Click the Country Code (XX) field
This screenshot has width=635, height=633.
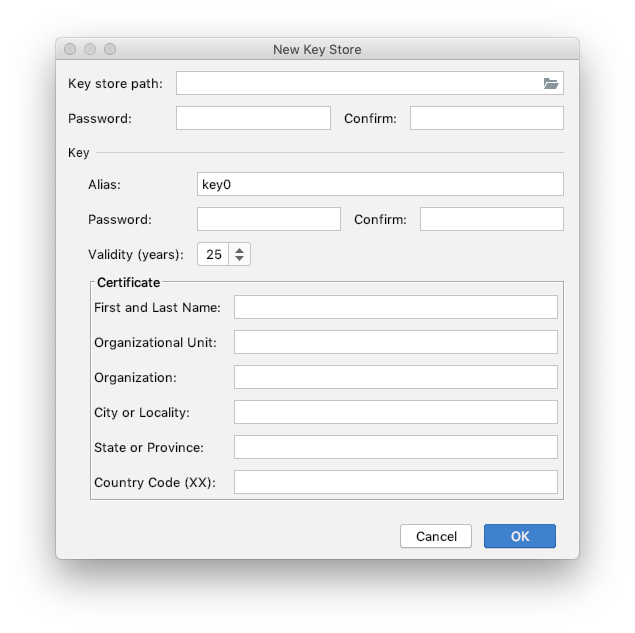(395, 482)
